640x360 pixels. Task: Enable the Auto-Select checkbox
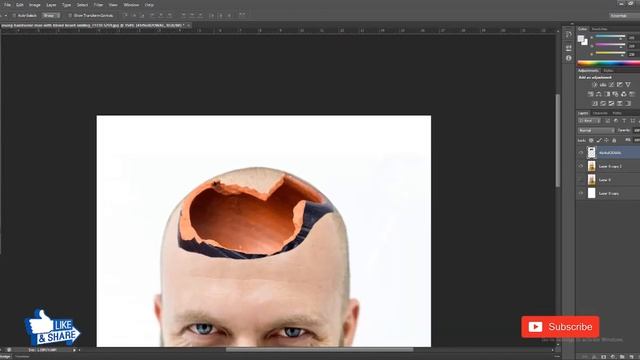coord(14,16)
